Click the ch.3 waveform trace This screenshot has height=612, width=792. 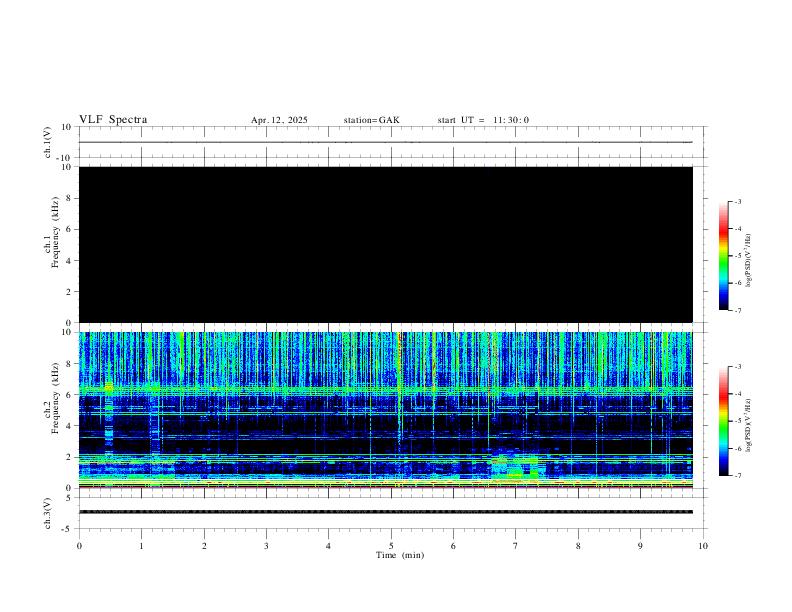tap(386, 512)
